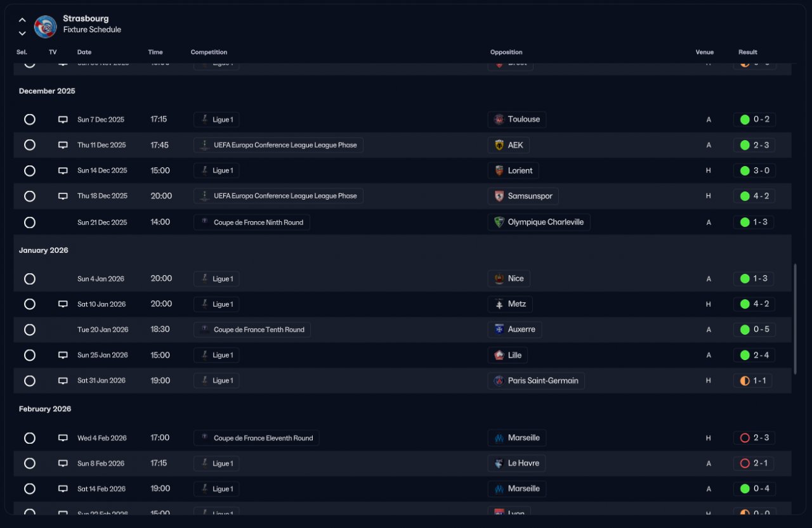Screen dimensions: 812x528
Task: Click the Nice club badge
Action: pyautogui.click(x=499, y=279)
